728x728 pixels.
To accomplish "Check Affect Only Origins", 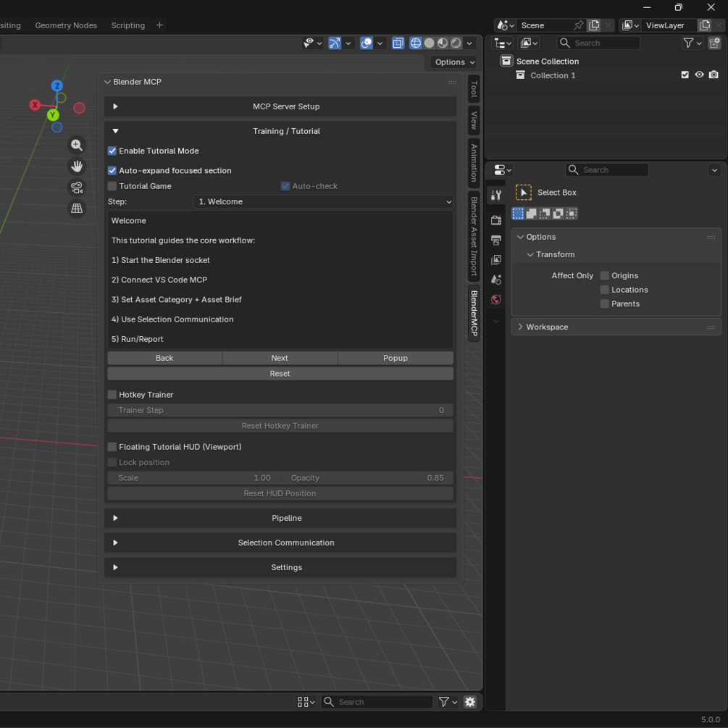I will [x=604, y=275].
